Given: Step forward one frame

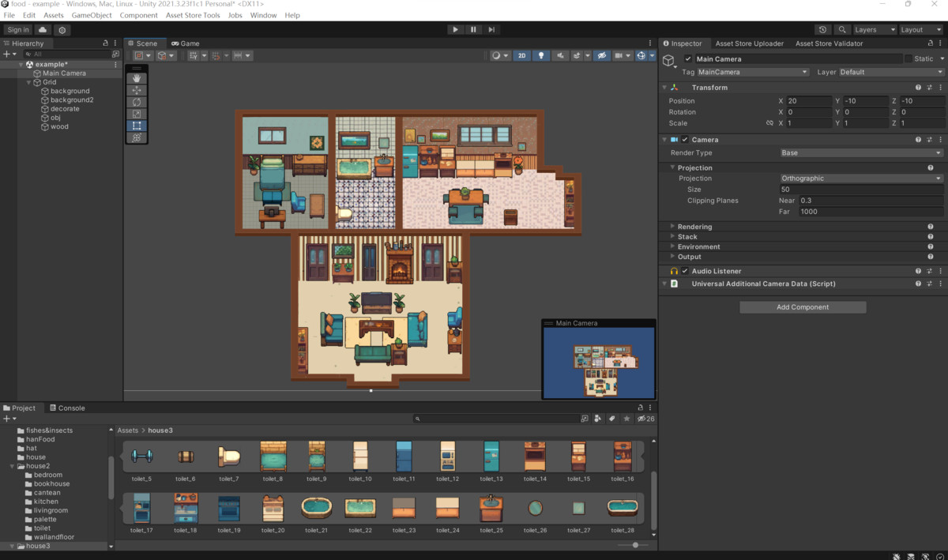Looking at the screenshot, I should coord(491,29).
